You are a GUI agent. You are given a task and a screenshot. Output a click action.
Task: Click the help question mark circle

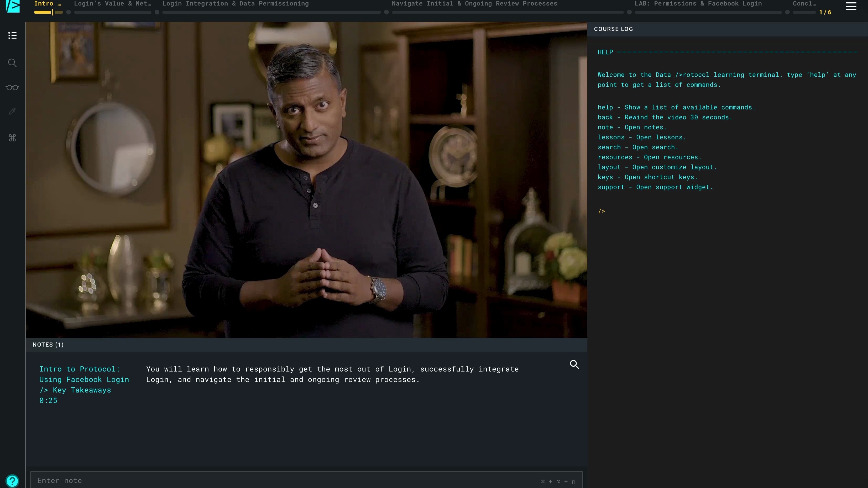(12, 481)
